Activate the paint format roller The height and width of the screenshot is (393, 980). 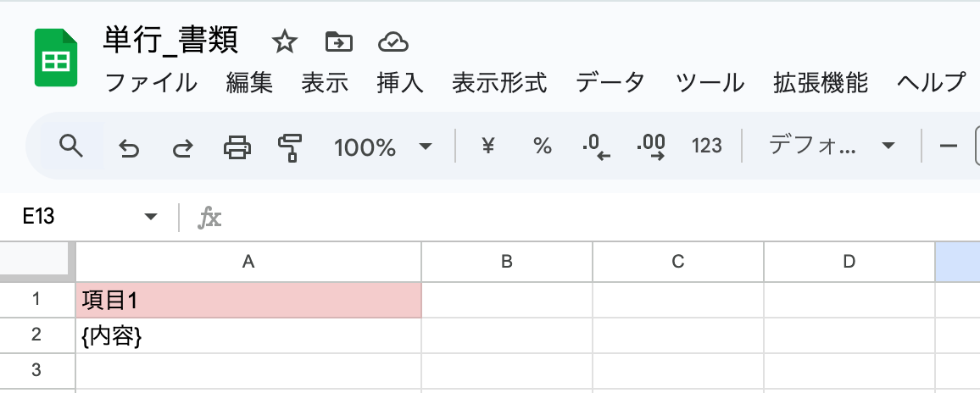pos(290,148)
